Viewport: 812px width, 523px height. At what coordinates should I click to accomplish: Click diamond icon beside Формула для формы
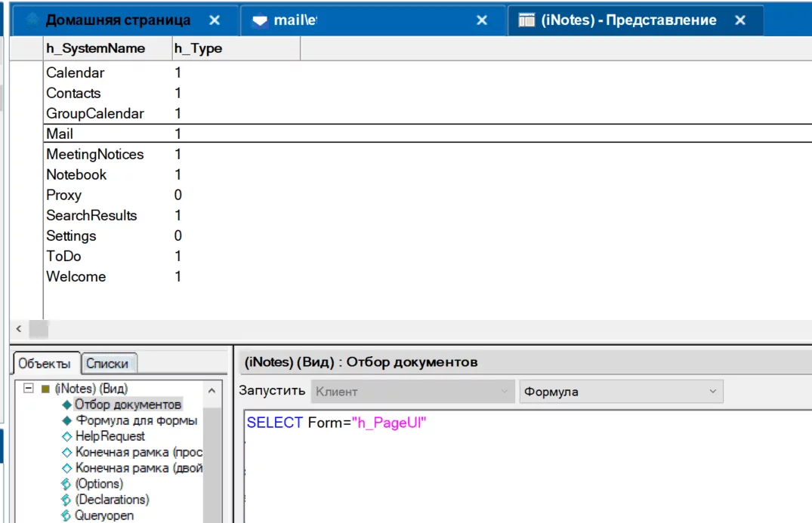coord(66,420)
